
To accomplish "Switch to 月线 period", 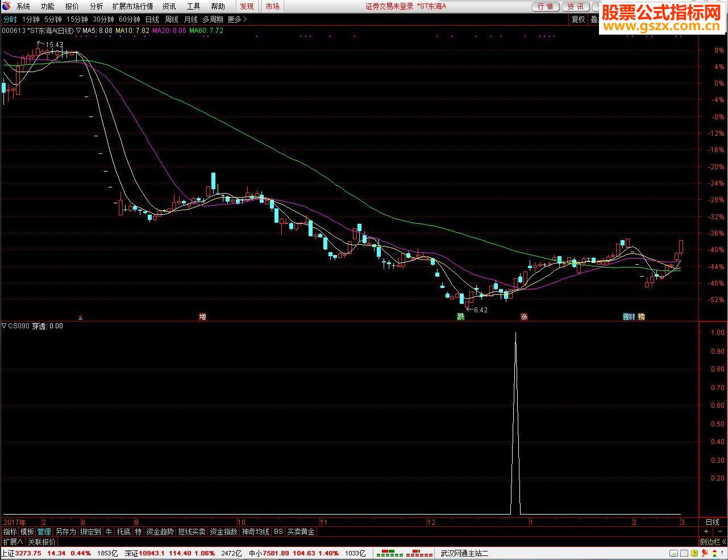I will coord(190,19).
